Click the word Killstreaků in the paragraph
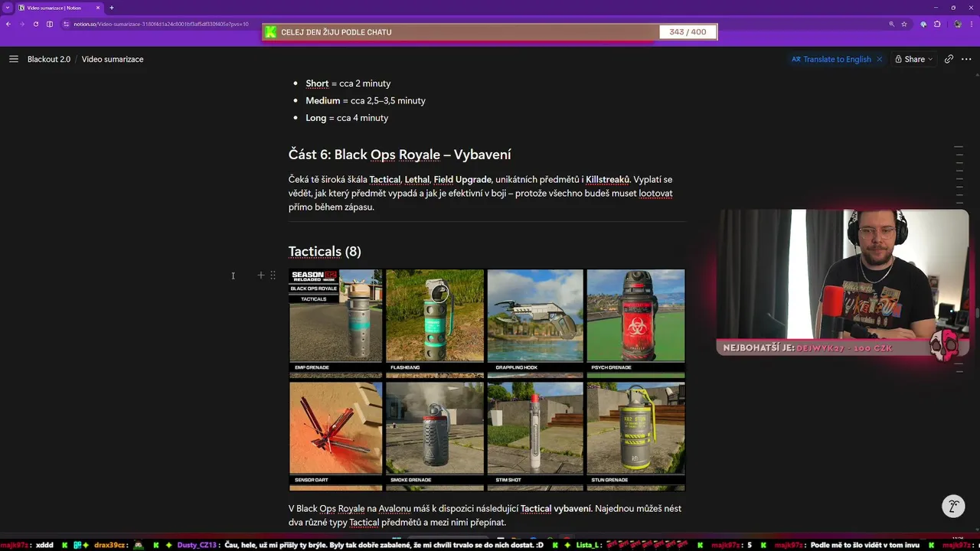Image resolution: width=980 pixels, height=551 pixels. tap(607, 179)
